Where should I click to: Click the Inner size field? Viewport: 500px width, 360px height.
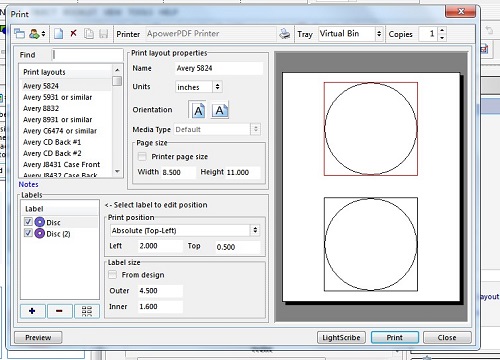click(x=160, y=307)
